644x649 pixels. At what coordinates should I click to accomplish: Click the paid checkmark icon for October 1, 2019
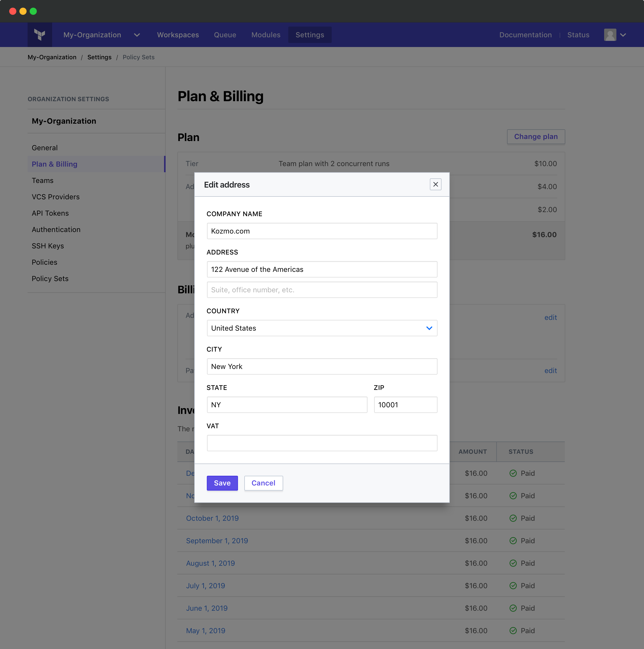coord(513,518)
